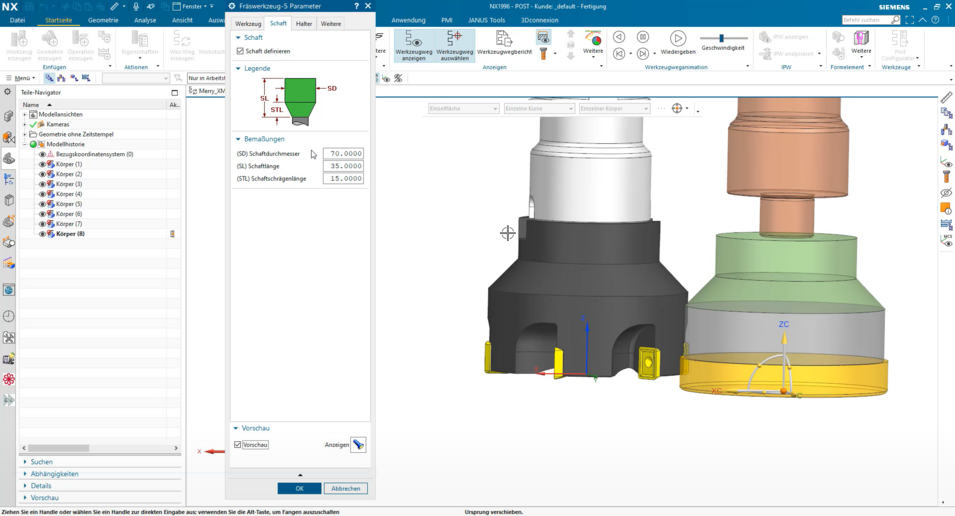Click the globe icon in left sidebar
The height and width of the screenshot is (516, 955).
[x=9, y=290]
